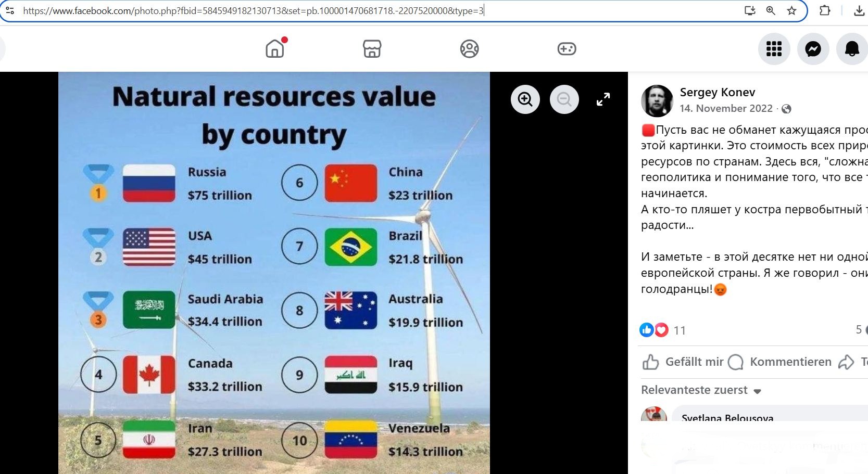Click the natural resources infographic image
Screen dimensions: 868x474
(274, 273)
